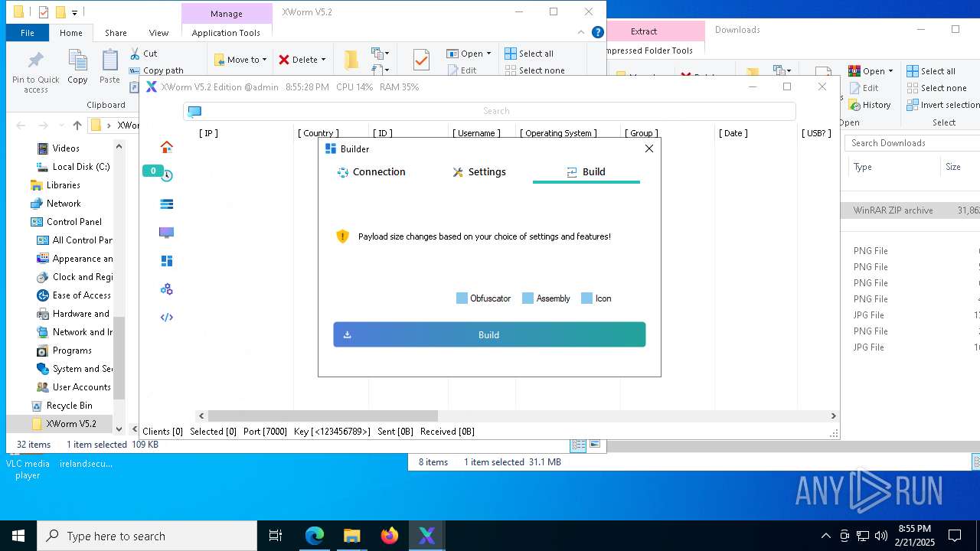The width and height of the screenshot is (980, 551).
Task: Go back with the Explorer back arrow
Action: coord(21,126)
